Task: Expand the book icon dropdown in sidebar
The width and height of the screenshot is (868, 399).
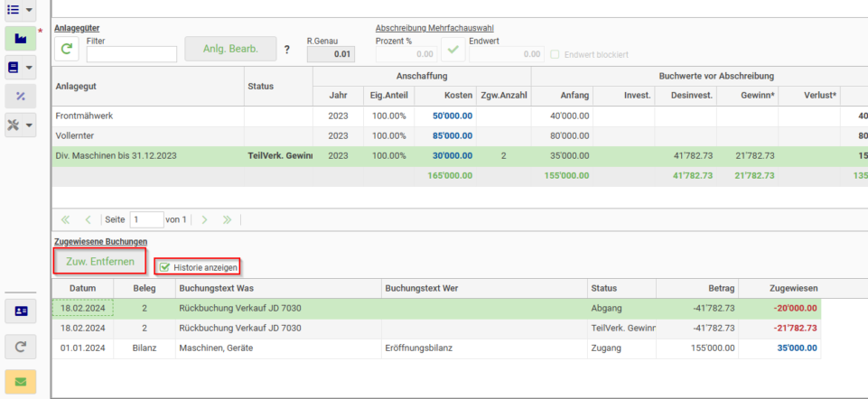Action: tap(29, 68)
